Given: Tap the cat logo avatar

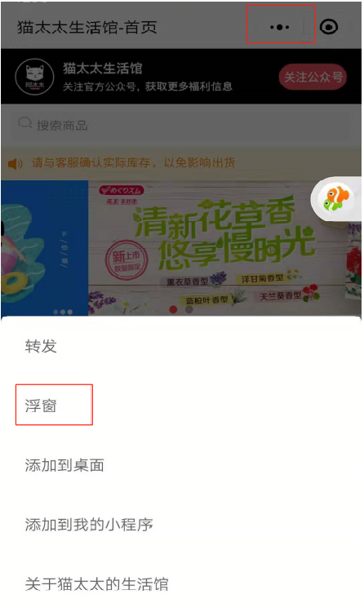Looking at the screenshot, I should point(34,77).
